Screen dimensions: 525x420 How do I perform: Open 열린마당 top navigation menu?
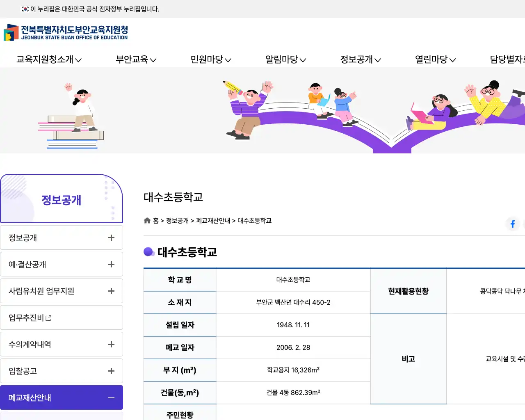pos(435,59)
